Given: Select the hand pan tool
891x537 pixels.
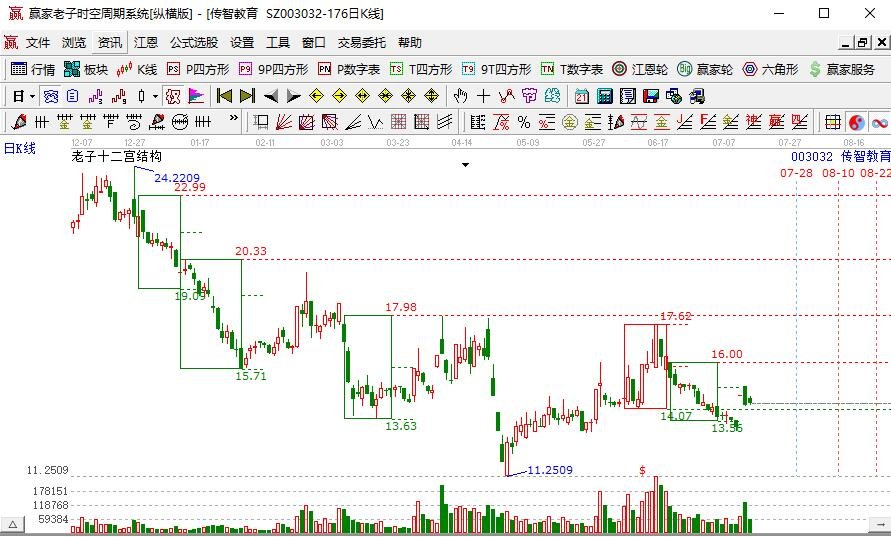Looking at the screenshot, I should tap(460, 96).
